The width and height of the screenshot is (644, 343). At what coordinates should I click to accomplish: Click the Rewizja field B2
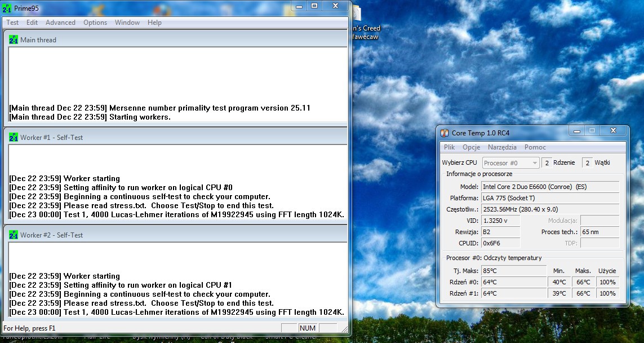[500, 231]
